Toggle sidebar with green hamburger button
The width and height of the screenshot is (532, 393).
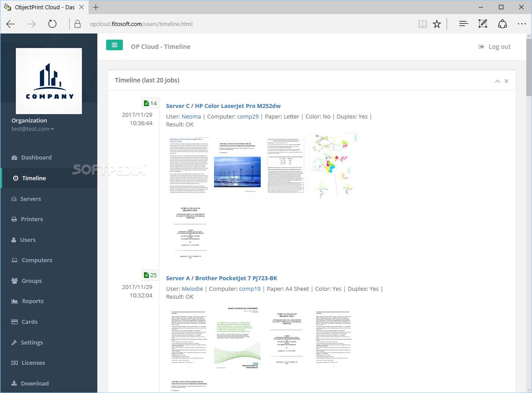(115, 45)
